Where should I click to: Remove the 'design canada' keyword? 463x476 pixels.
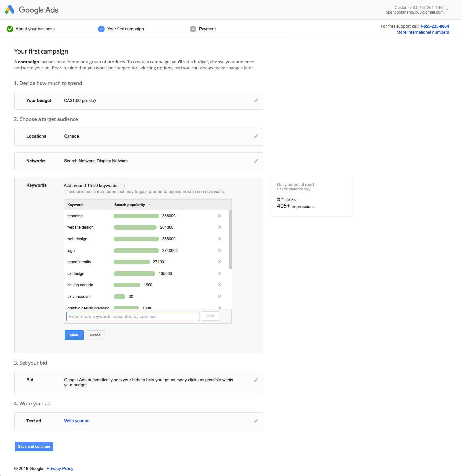[x=220, y=285]
